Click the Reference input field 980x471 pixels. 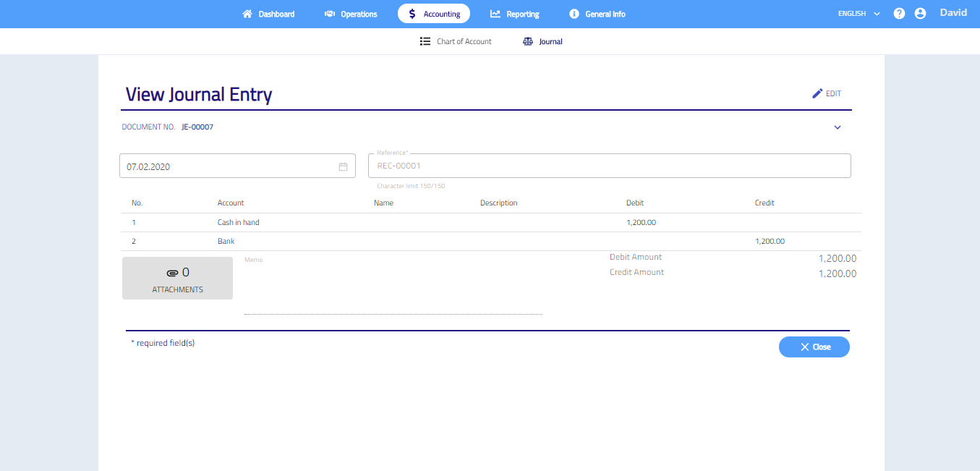609,166
